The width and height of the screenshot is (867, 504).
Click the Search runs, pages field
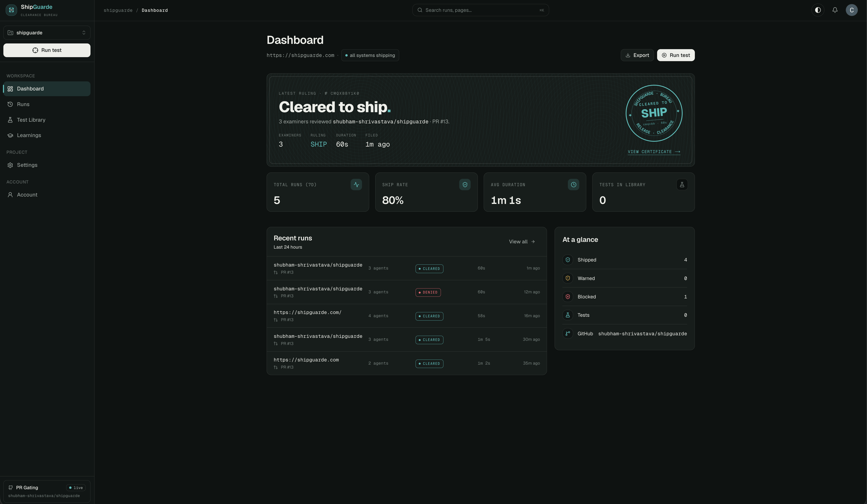coord(480,10)
